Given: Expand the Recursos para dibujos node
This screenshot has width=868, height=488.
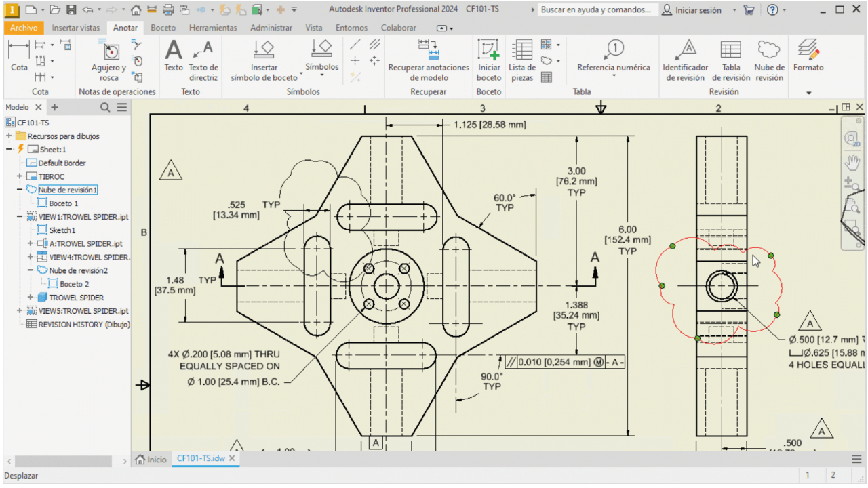Looking at the screenshot, I should pyautogui.click(x=9, y=136).
